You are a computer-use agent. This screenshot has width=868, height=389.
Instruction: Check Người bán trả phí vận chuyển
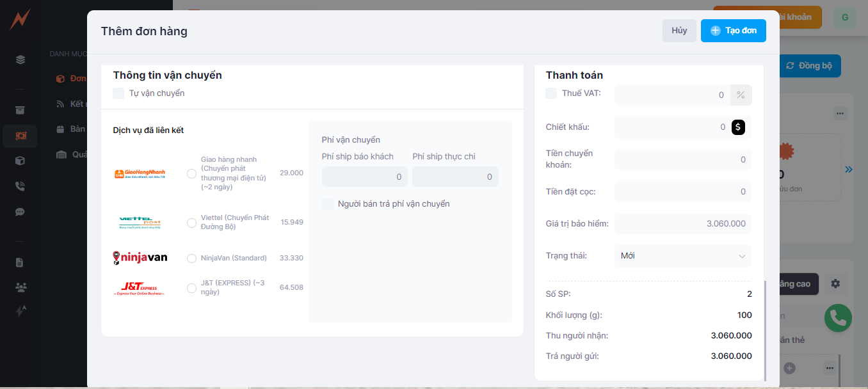pyautogui.click(x=328, y=204)
